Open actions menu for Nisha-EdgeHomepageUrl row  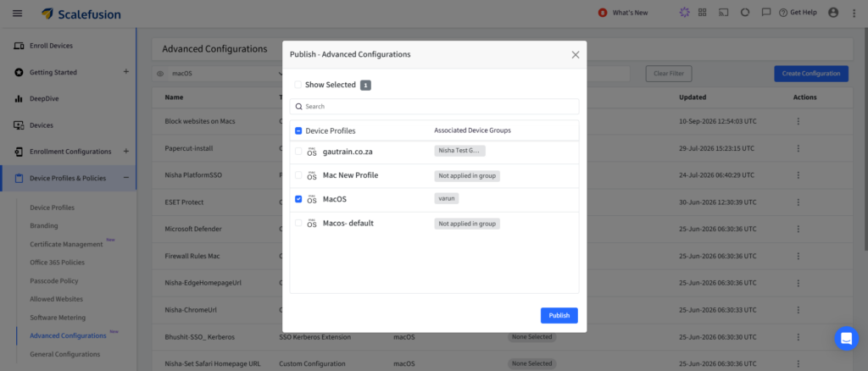coord(798,283)
